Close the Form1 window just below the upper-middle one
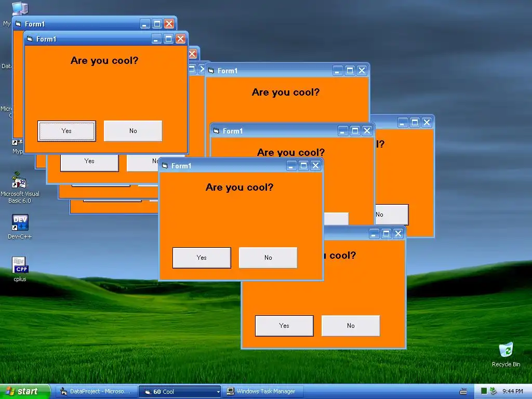The image size is (532, 399). [367, 131]
